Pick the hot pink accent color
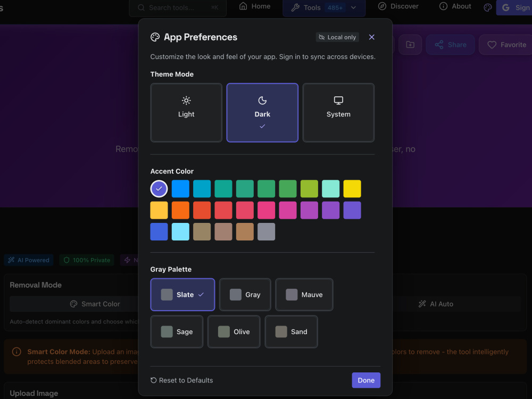 click(x=267, y=210)
